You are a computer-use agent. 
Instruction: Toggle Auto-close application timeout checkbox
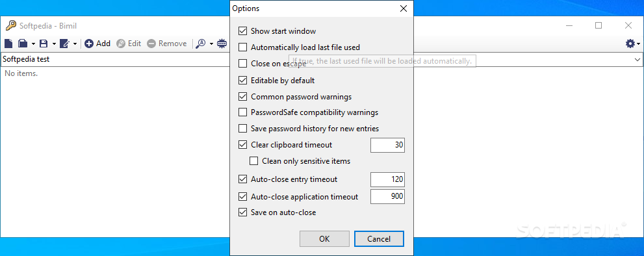(x=243, y=196)
